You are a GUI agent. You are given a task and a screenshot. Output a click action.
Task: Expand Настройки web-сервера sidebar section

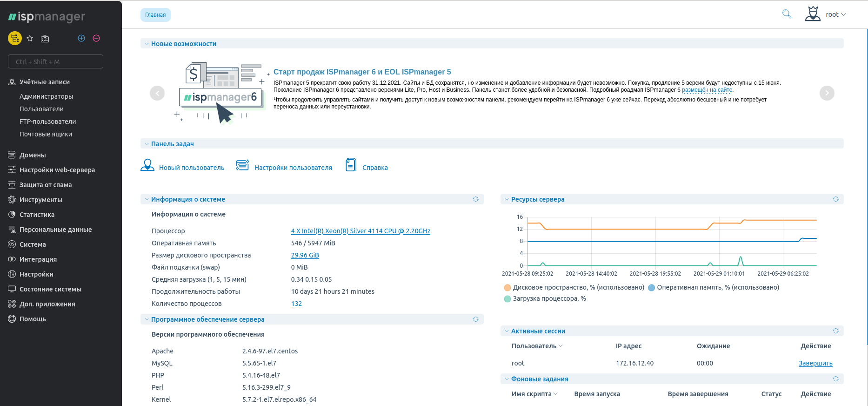[57, 170]
